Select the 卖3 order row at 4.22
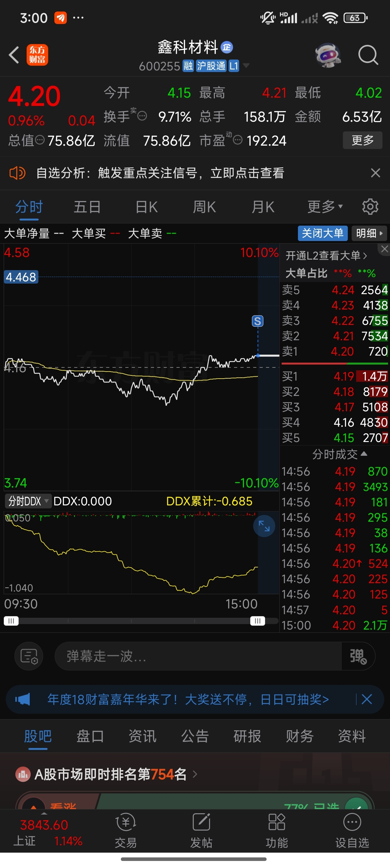Viewport: 390px width, 868px height. pyautogui.click(x=335, y=320)
